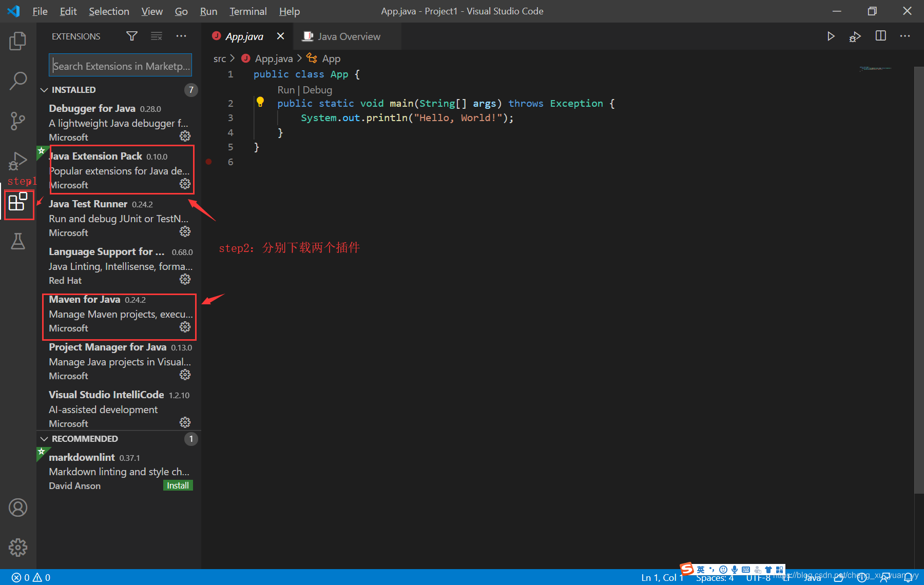Click the Debug codelens above main method
This screenshot has width=924, height=585.
coord(317,90)
